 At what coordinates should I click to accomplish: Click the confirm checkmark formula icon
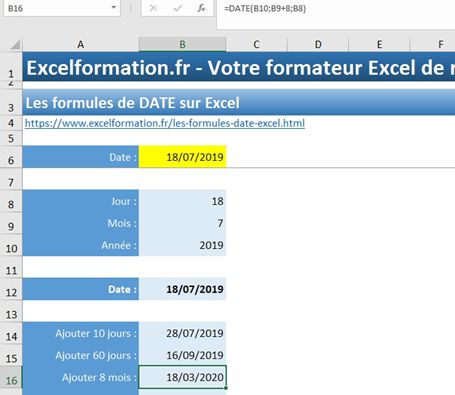click(177, 8)
